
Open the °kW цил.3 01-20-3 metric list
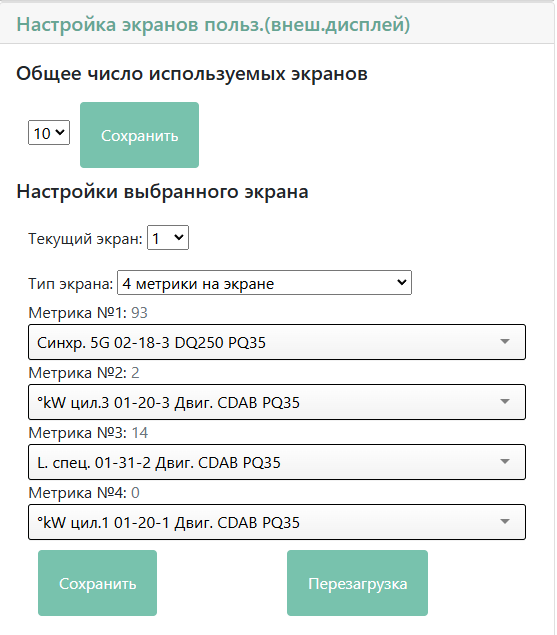(277, 402)
